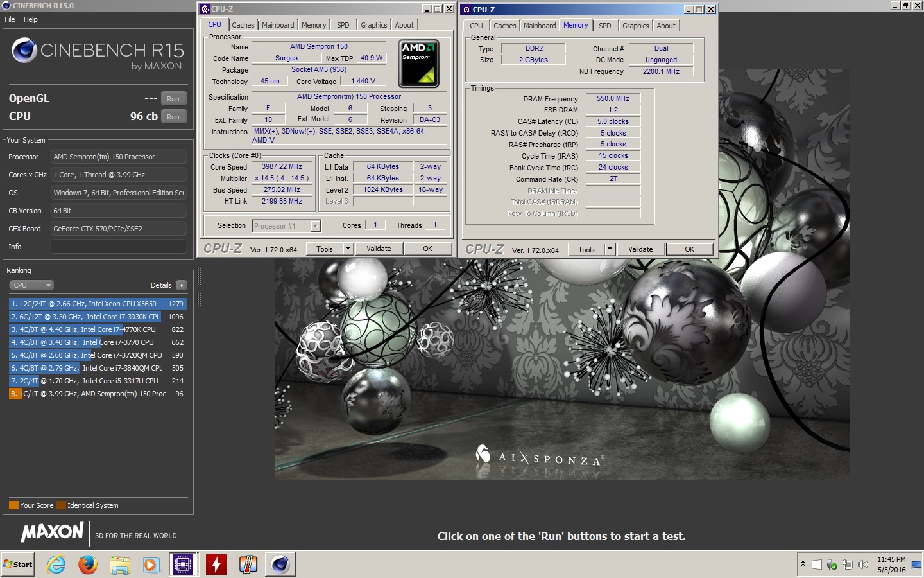Expand Tools dropdown arrow in left CPU-Z
The image size is (924, 578).
coord(348,249)
